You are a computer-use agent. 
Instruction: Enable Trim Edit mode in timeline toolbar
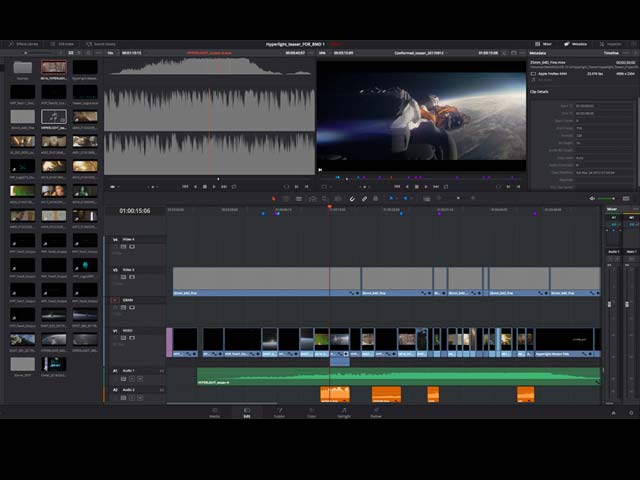coord(286,198)
